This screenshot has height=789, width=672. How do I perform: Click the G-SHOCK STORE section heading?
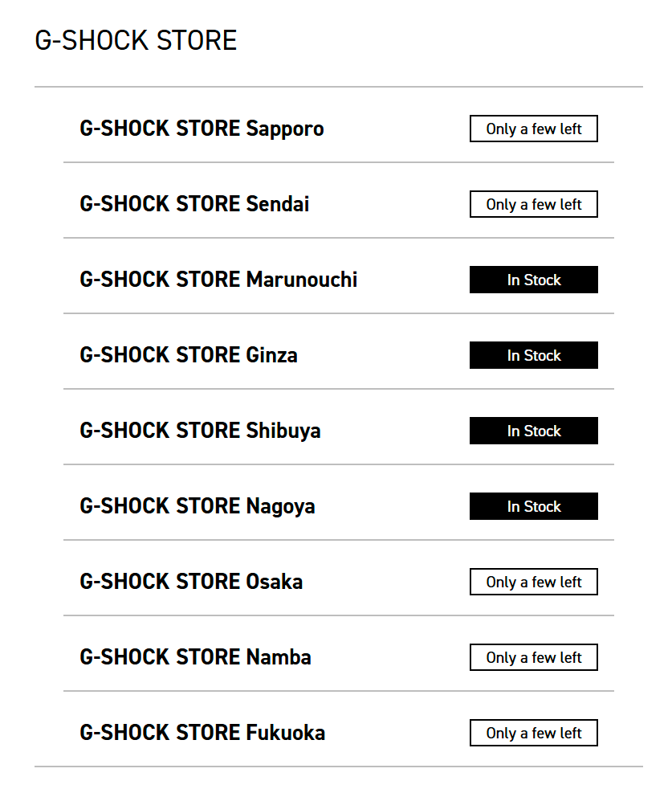tap(136, 40)
